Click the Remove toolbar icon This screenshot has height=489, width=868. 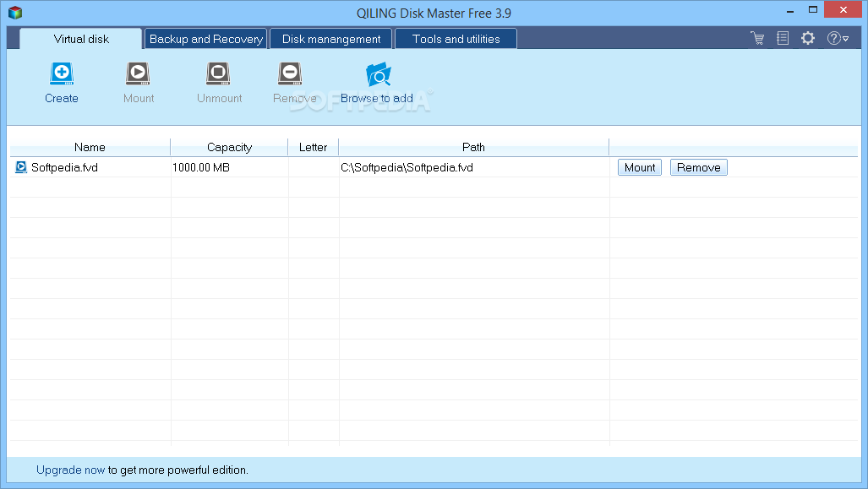[x=290, y=73]
